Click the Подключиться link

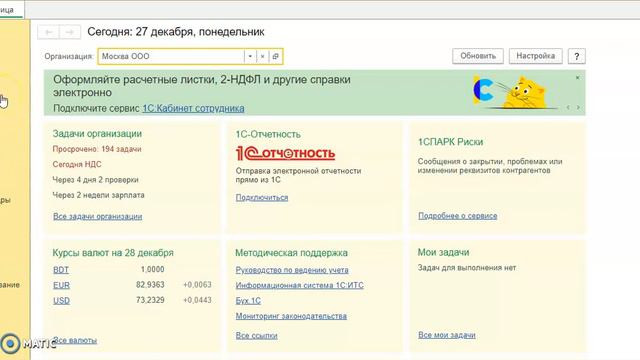[262, 198]
